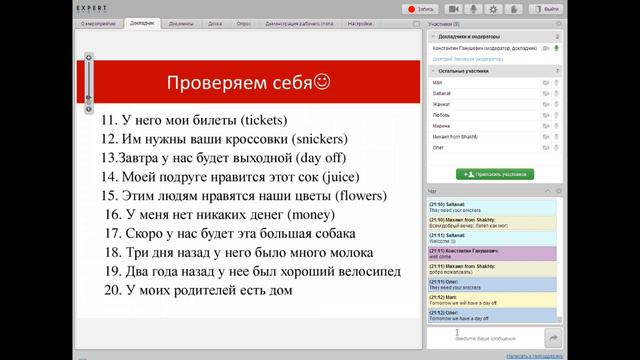This screenshot has height=360, width=640.
Task: Toggle camera icon in Любовь row
Action: coord(546,115)
